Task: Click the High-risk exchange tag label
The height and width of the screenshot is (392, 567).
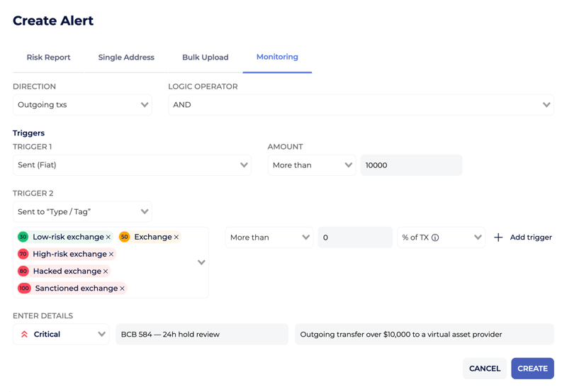Action: coord(69,254)
